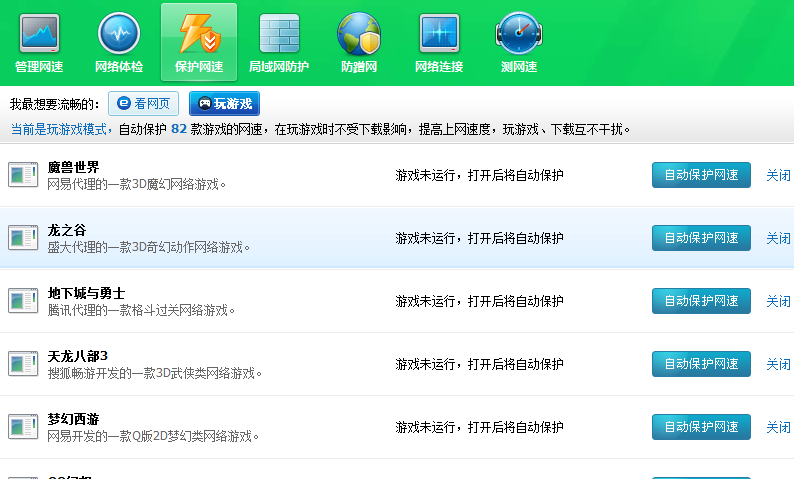Click the 魔兽世界 game icon

[x=23, y=175]
